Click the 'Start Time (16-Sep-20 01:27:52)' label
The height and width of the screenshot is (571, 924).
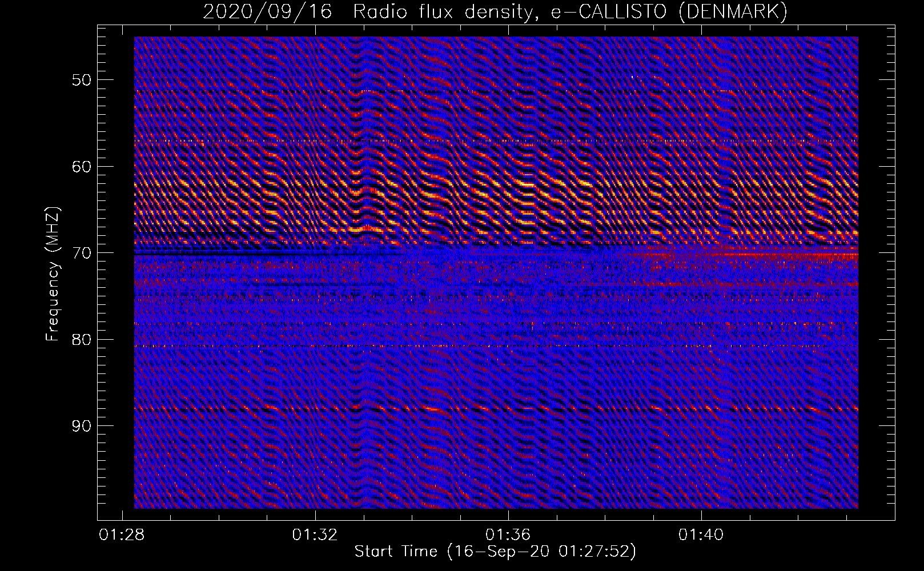[x=495, y=552]
